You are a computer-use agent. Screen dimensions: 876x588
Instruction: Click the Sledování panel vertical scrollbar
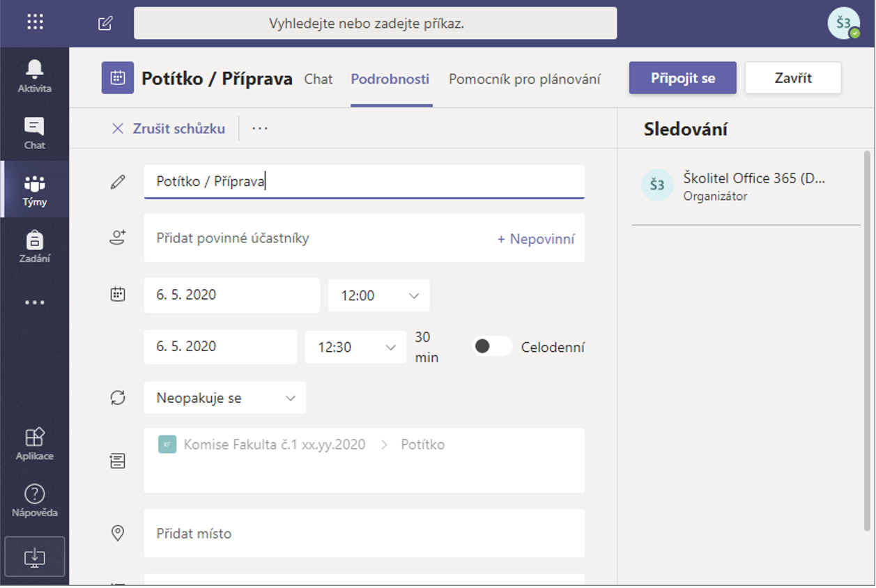click(868, 341)
